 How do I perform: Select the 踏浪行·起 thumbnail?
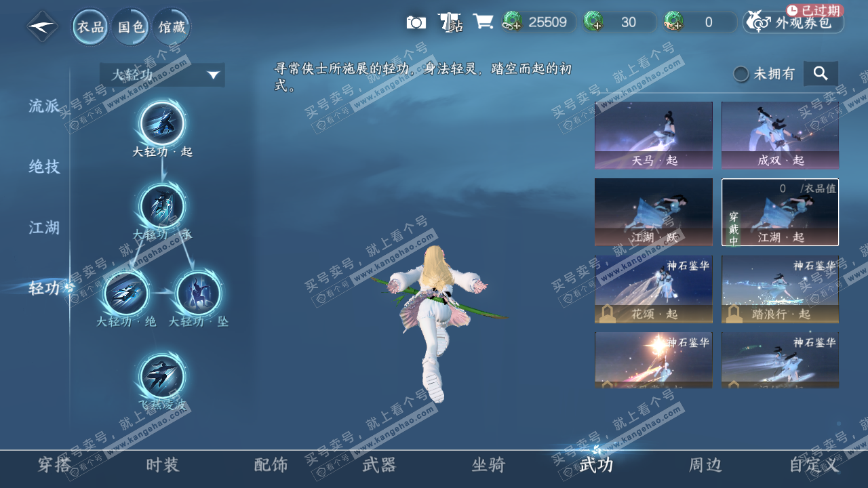pyautogui.click(x=780, y=289)
